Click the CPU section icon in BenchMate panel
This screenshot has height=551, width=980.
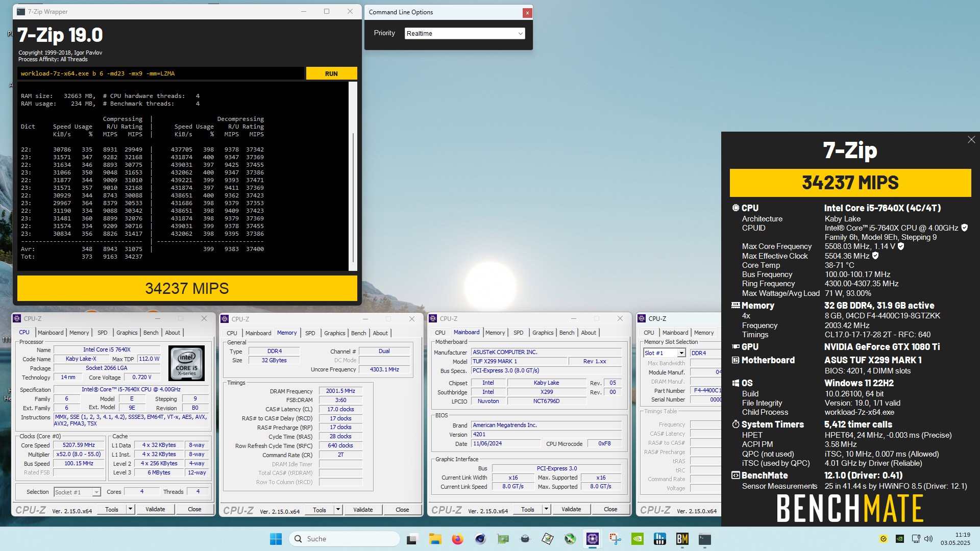pos(736,208)
